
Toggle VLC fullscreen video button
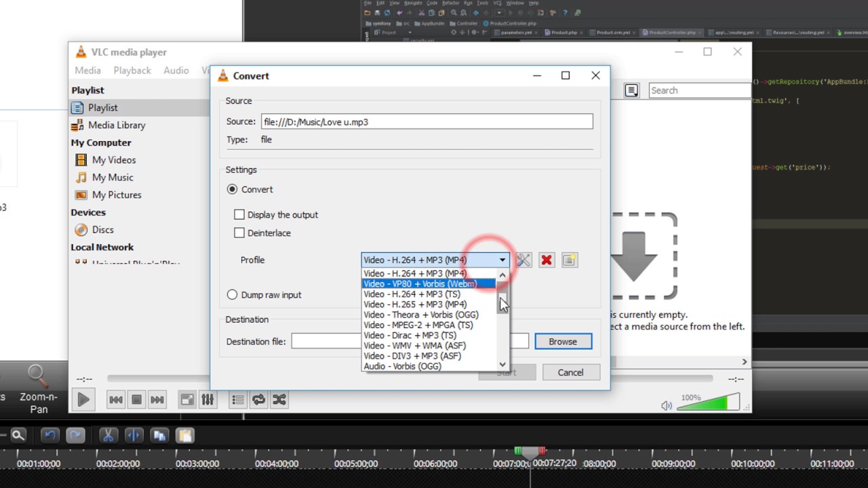click(187, 400)
